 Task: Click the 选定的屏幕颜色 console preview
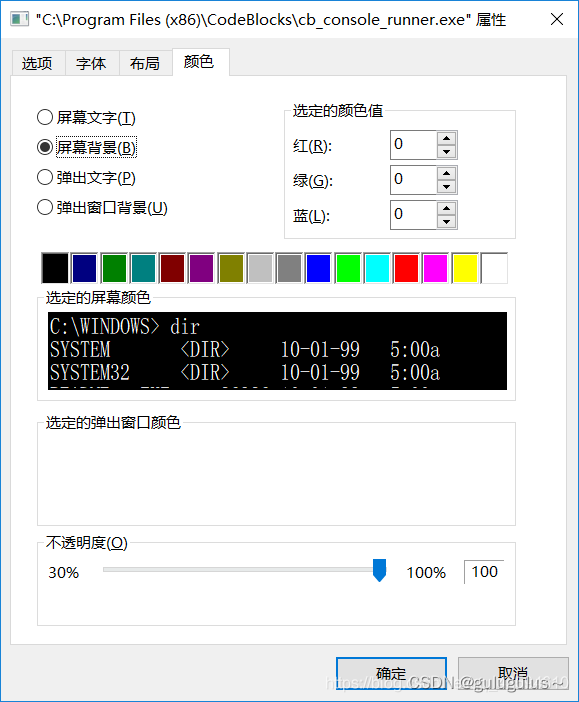coord(277,351)
